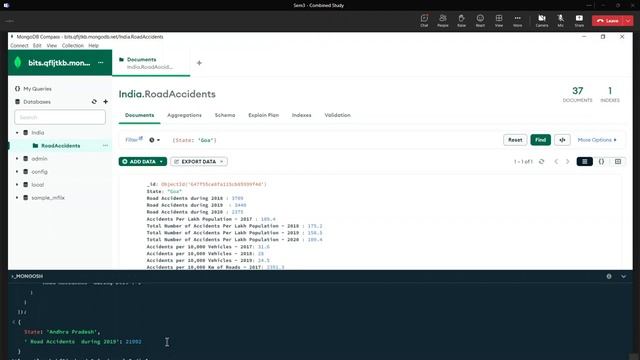Switch to the Validation tab
This screenshot has width=640, height=360.
(338, 115)
